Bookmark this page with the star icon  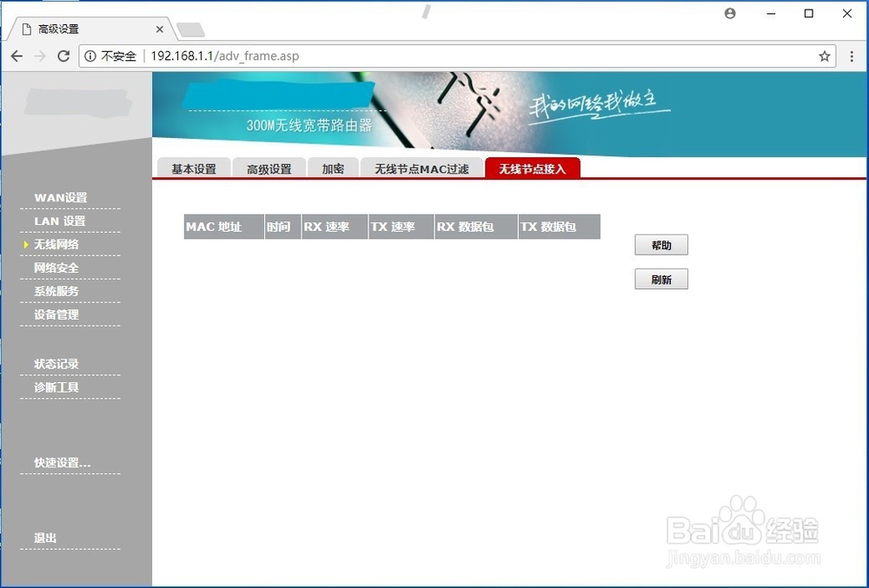(x=824, y=56)
